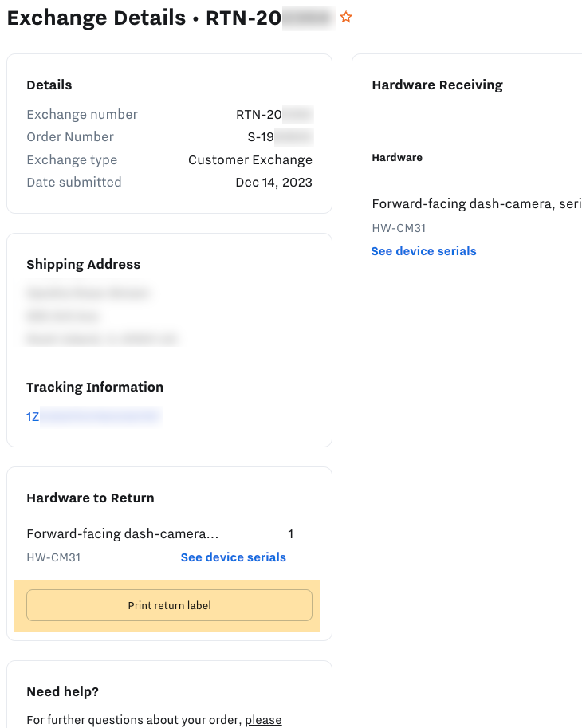
Task: Click the quantity 1 in Hardware to Return
Action: pyautogui.click(x=291, y=534)
